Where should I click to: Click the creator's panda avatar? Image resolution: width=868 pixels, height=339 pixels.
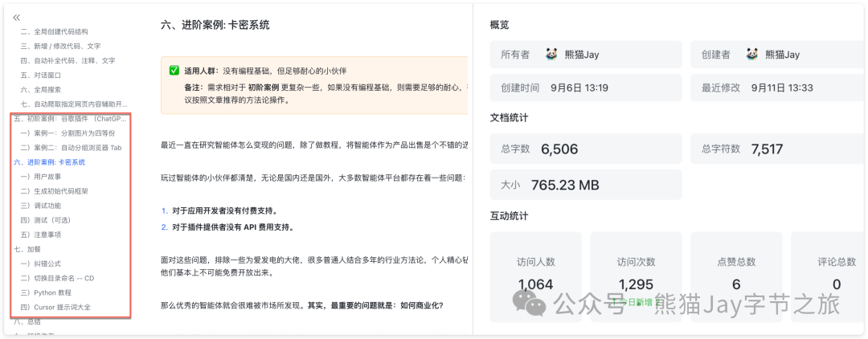click(x=751, y=54)
